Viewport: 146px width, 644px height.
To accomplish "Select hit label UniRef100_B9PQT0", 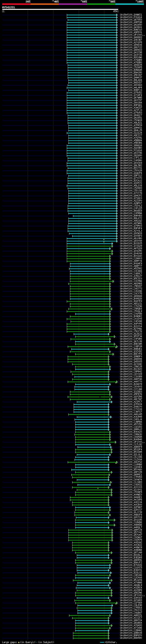I will [131, 636].
